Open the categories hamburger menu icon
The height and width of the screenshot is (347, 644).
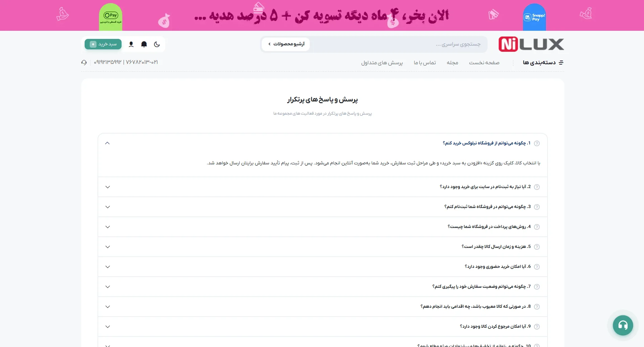(561, 63)
